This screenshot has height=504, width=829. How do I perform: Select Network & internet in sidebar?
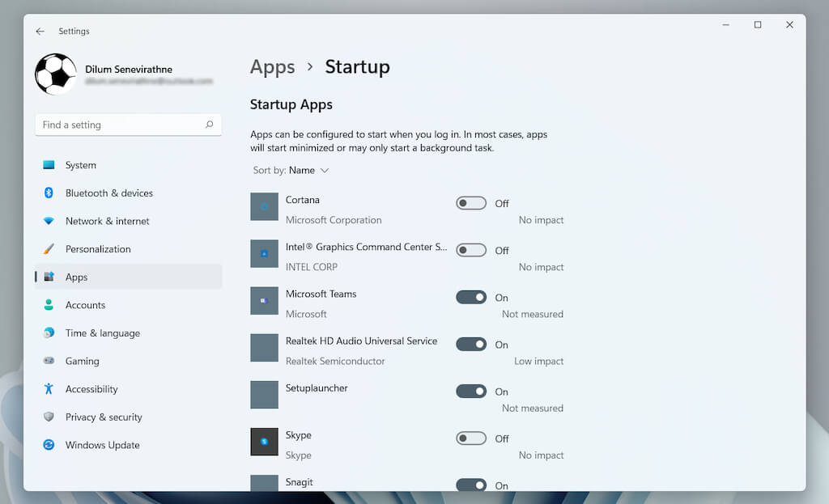[x=108, y=221]
